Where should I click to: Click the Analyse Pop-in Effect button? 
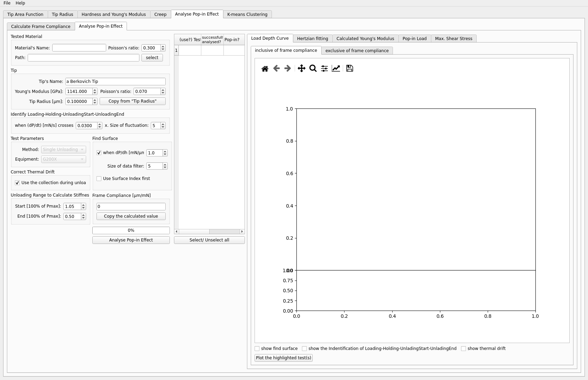(131, 240)
